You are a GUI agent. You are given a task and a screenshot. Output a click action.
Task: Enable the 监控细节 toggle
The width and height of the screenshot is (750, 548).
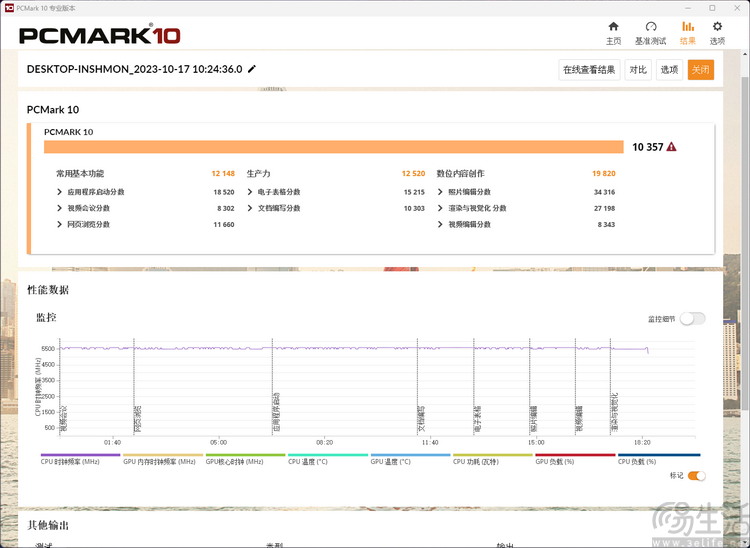[693, 319]
